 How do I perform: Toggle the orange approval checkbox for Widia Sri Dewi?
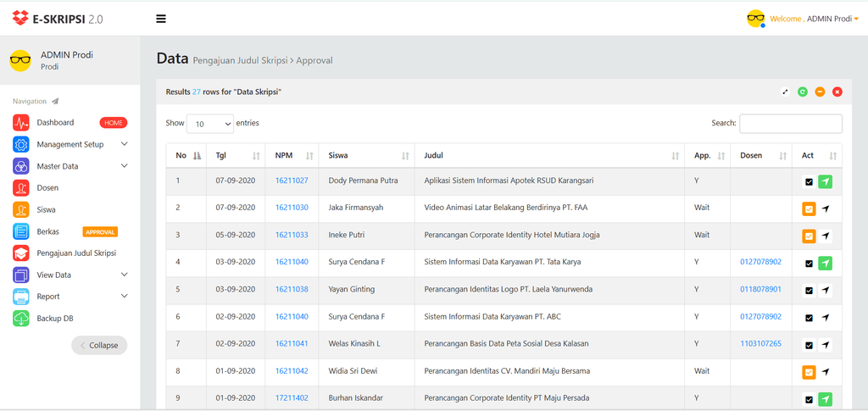(809, 372)
